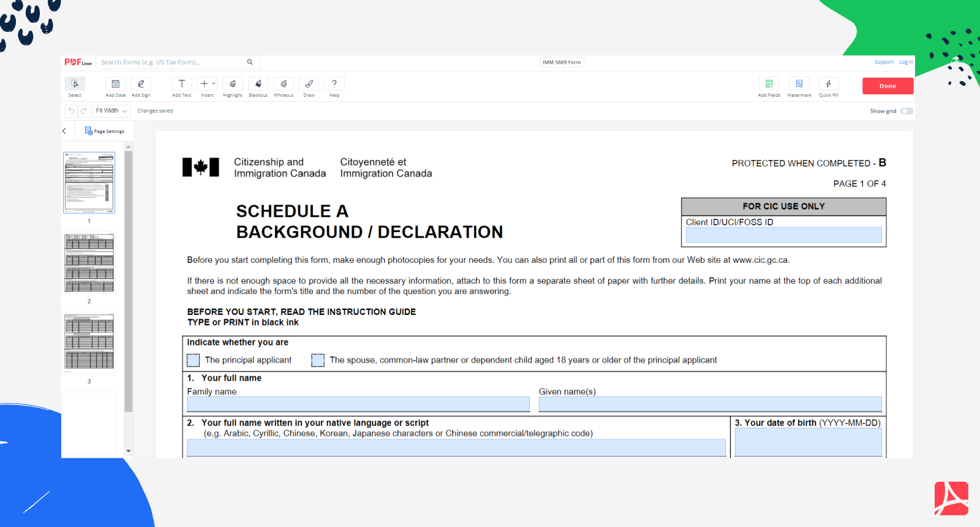
Task: Toggle the Show grid switch
Action: pyautogui.click(x=907, y=111)
